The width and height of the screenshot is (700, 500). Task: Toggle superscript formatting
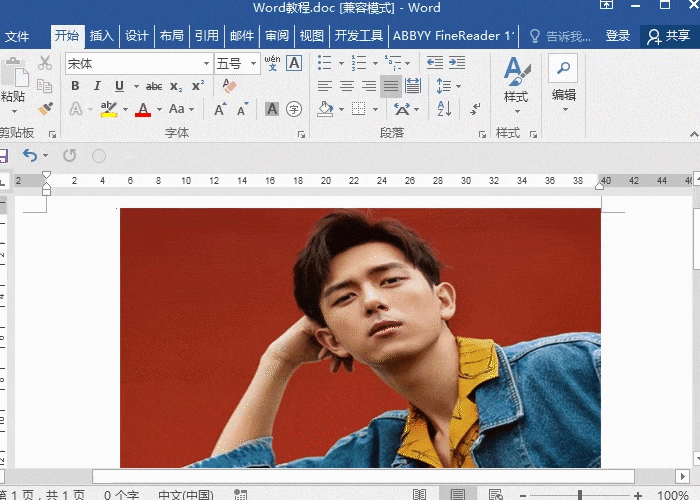(198, 86)
